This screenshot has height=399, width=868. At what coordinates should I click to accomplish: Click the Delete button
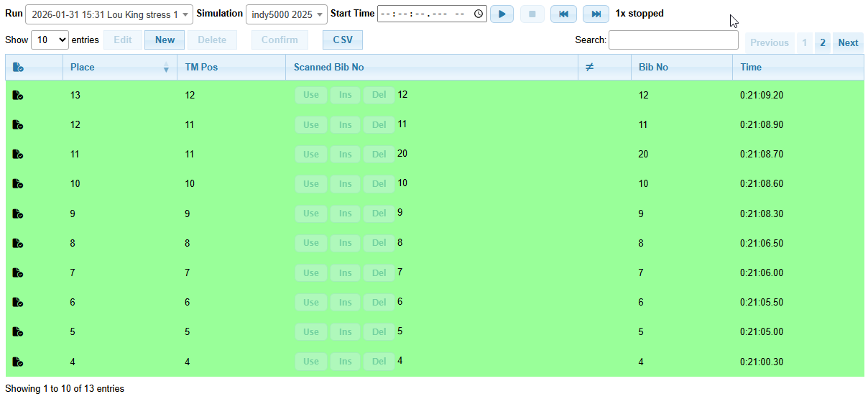(x=212, y=40)
